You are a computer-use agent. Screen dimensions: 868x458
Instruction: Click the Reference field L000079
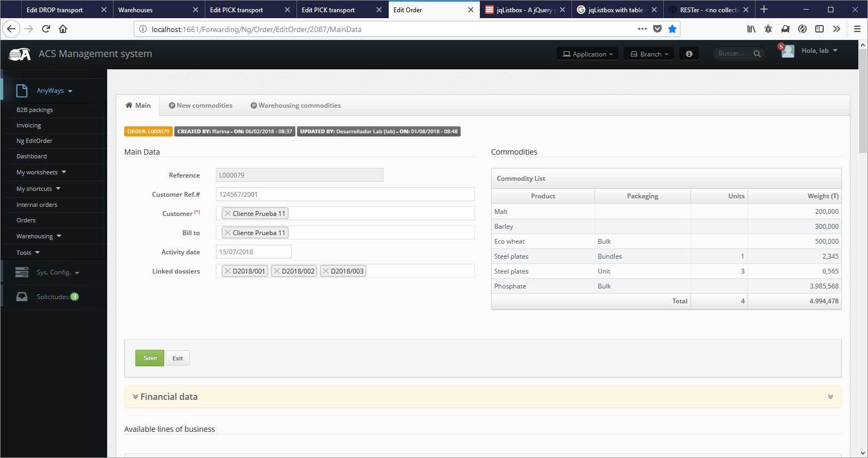[299, 175]
